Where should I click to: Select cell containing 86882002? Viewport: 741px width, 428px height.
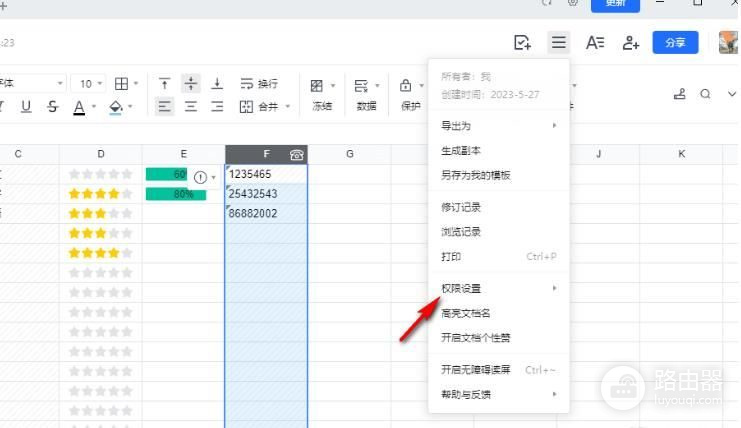pyautogui.click(x=266, y=214)
